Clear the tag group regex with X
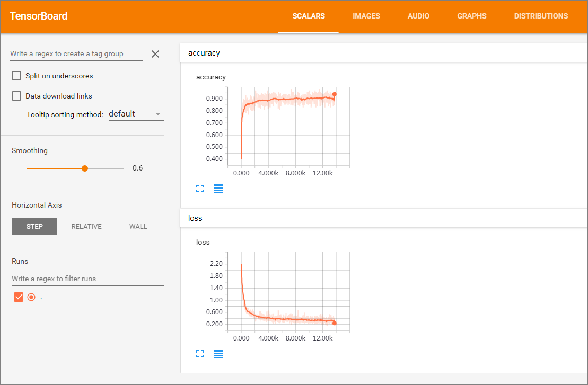 pos(155,54)
